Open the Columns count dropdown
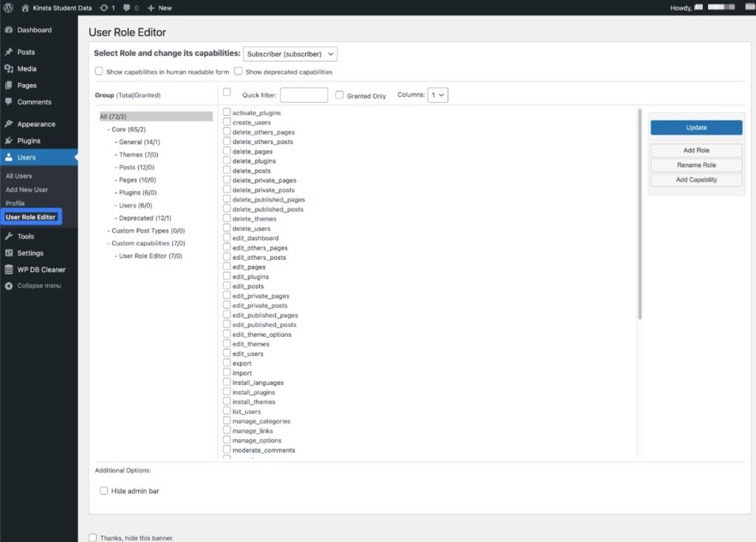This screenshot has width=756, height=542. click(438, 95)
